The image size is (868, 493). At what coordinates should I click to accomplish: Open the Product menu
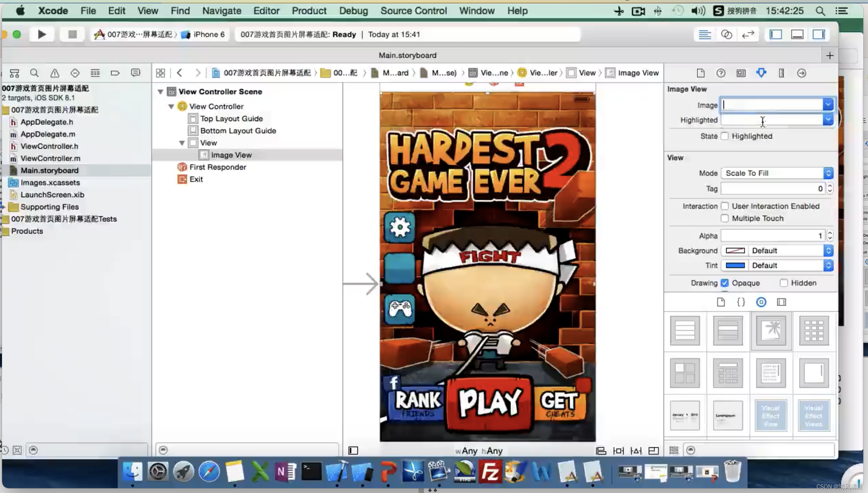pos(309,11)
